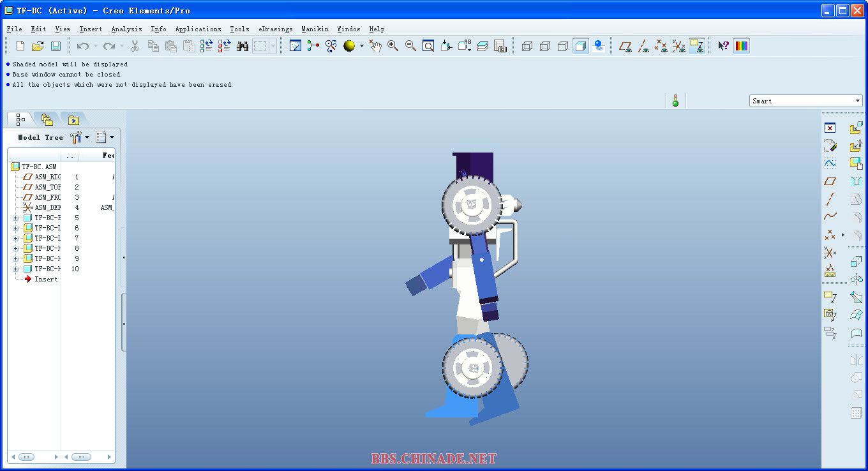Open Regeneration Manager with red list icon
The height and width of the screenshot is (471, 868).
pyautogui.click(x=224, y=46)
